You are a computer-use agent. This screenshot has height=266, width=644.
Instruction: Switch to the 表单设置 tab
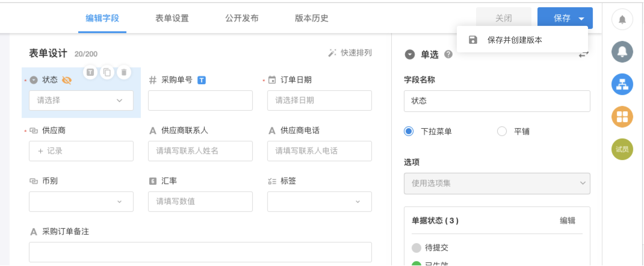172,18
